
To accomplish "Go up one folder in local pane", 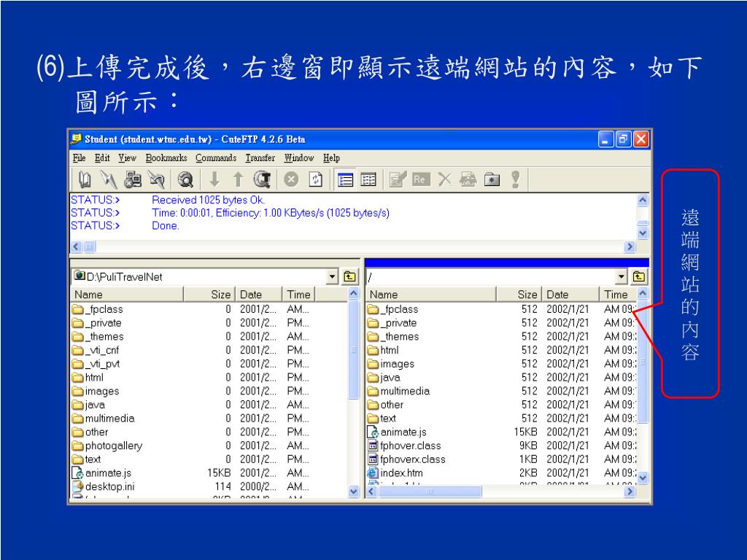I will [349, 276].
